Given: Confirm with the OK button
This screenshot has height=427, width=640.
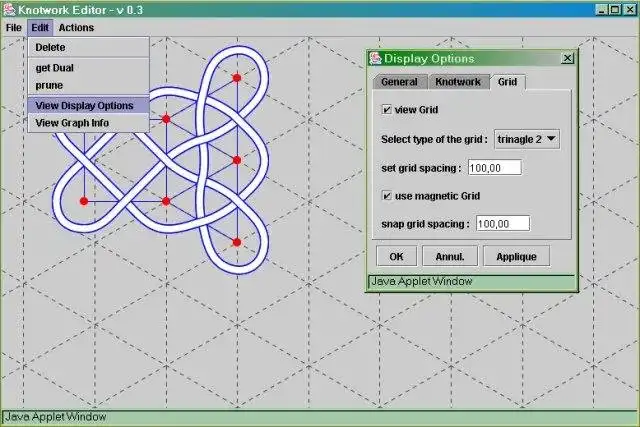Looking at the screenshot, I should (x=396, y=256).
